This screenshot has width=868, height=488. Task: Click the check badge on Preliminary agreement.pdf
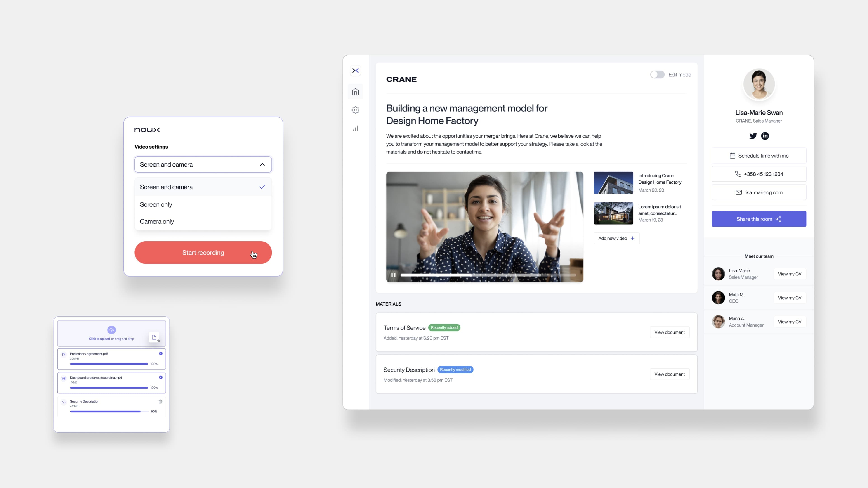161,353
